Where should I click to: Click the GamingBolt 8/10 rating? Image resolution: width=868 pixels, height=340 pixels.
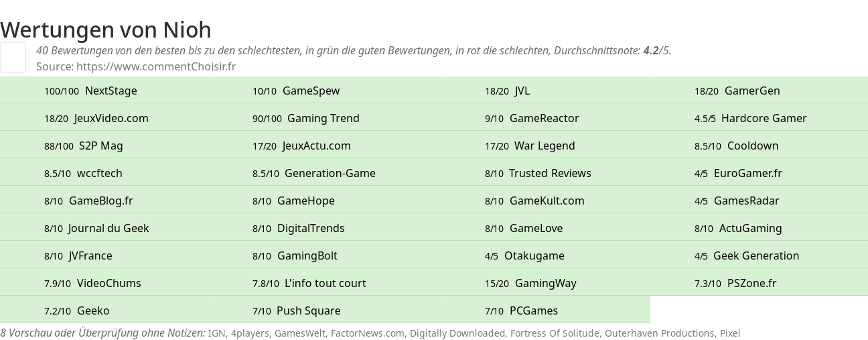[x=295, y=256]
